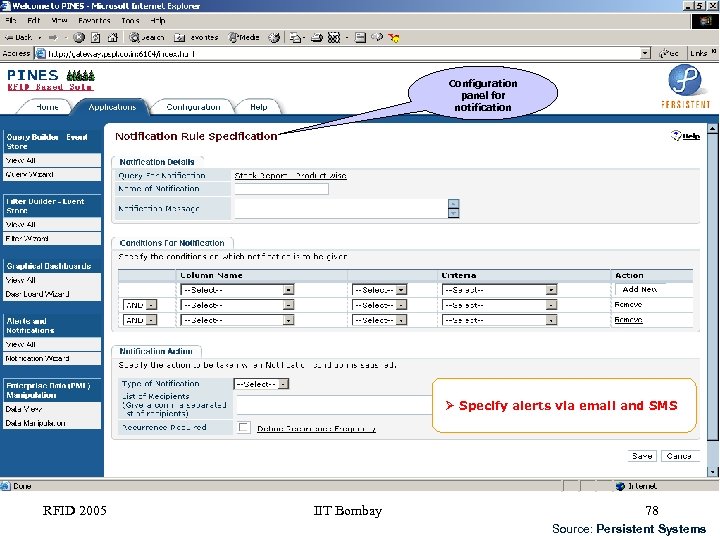
Task: Open IE History icon
Action: click(x=274, y=37)
